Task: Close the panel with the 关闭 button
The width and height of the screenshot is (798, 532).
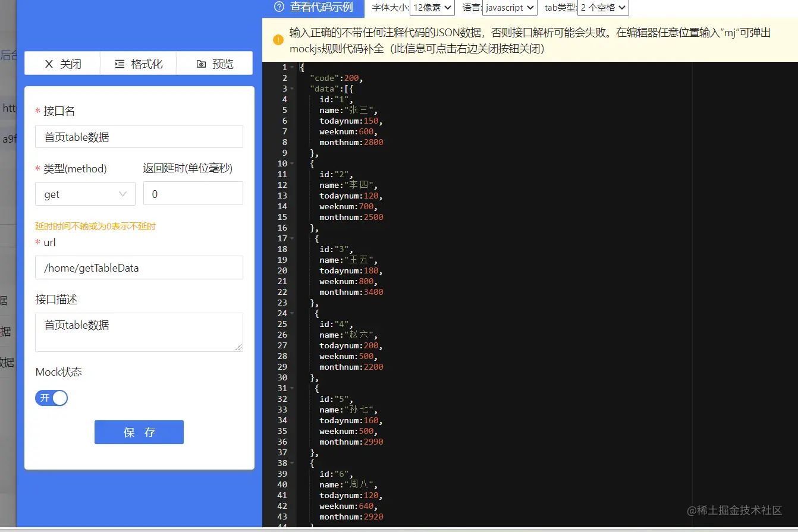Action: [62, 64]
